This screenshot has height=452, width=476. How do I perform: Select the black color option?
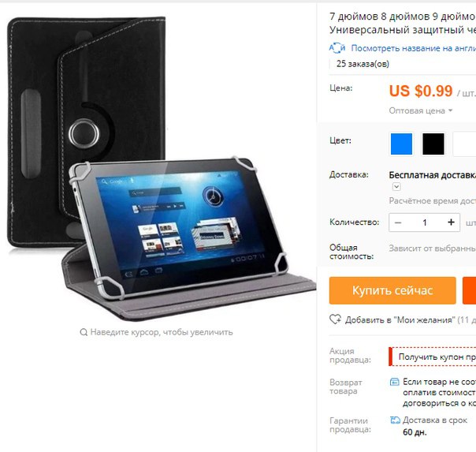click(x=433, y=144)
